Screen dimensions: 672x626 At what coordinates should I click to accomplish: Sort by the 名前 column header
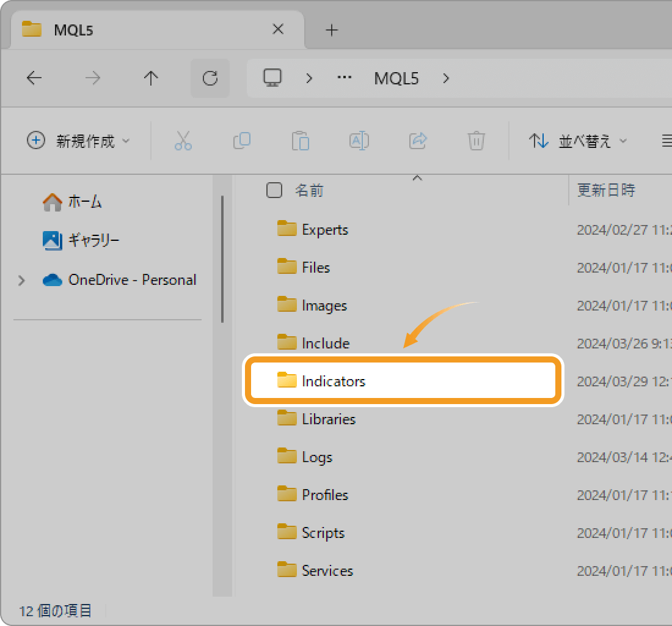pos(309,190)
